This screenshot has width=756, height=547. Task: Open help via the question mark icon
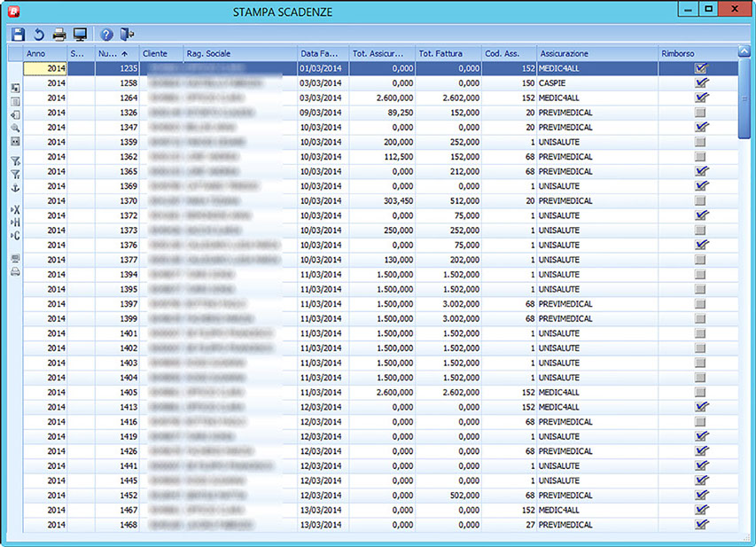pyautogui.click(x=106, y=35)
